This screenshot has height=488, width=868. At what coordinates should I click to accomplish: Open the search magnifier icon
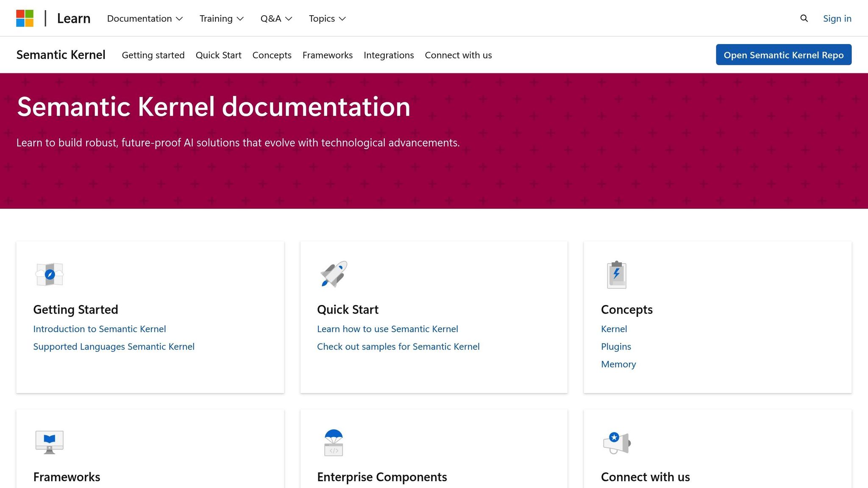coord(804,18)
